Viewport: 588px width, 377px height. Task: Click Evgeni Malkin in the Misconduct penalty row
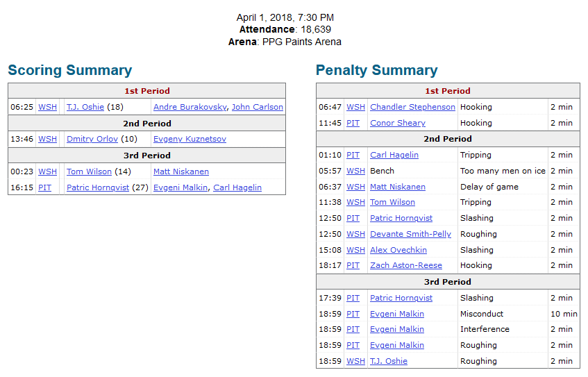(397, 314)
